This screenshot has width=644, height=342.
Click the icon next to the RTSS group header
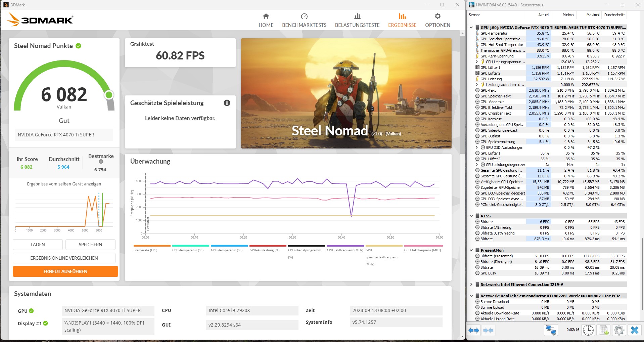click(x=477, y=216)
